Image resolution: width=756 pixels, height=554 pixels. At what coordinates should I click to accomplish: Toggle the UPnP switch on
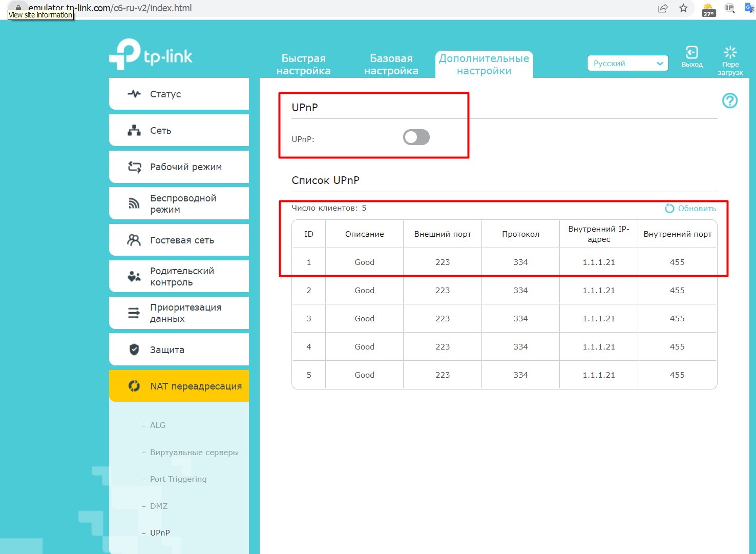[x=416, y=137]
